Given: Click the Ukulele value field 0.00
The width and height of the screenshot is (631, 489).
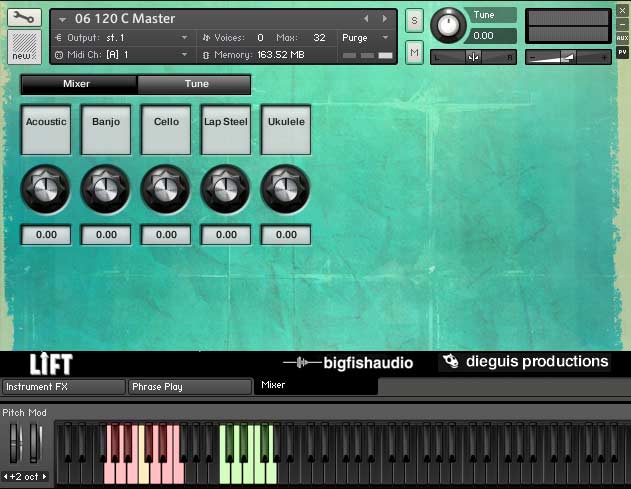Looking at the screenshot, I should [x=286, y=235].
